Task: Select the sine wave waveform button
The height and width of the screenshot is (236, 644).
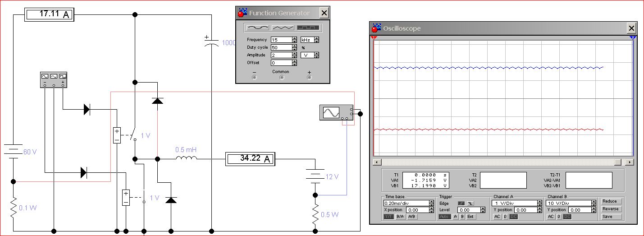Action: click(x=257, y=28)
